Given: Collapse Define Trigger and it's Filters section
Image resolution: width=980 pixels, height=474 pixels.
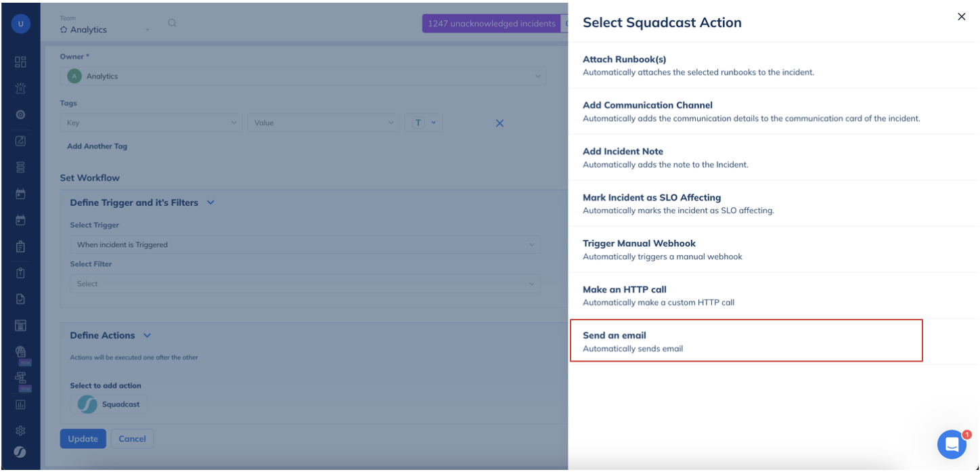Looking at the screenshot, I should click(x=210, y=202).
